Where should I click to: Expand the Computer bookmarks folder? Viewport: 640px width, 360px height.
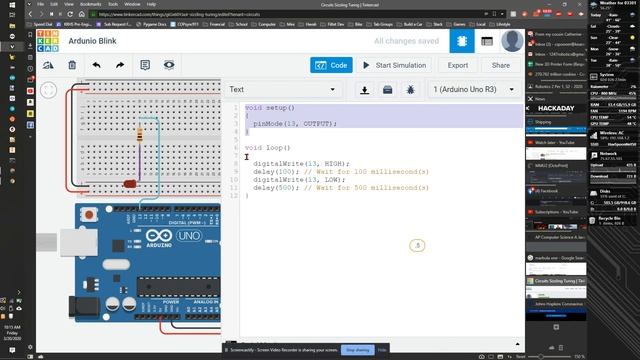[x=263, y=24]
